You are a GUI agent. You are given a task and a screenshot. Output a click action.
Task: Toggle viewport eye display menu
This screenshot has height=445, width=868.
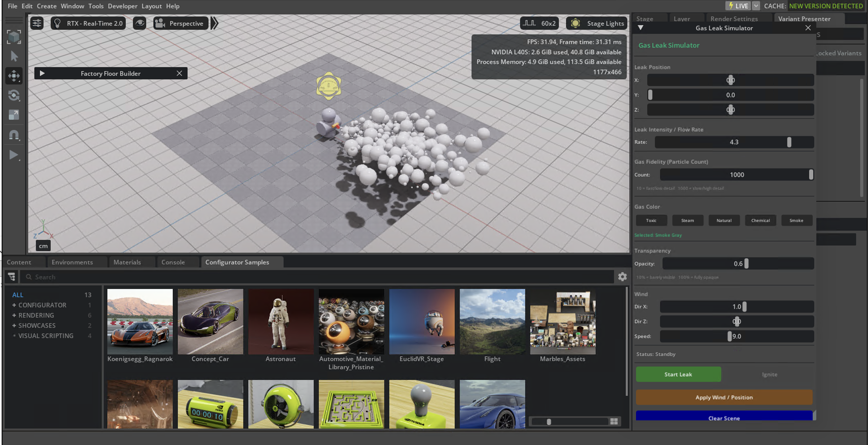[x=139, y=23]
